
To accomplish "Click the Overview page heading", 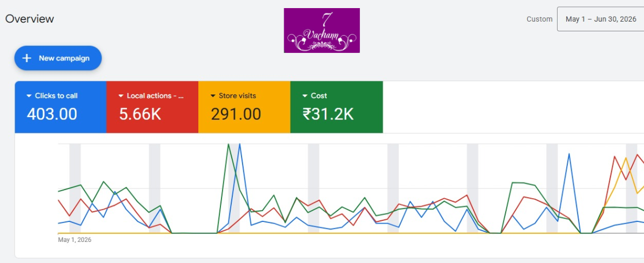I will point(30,19).
